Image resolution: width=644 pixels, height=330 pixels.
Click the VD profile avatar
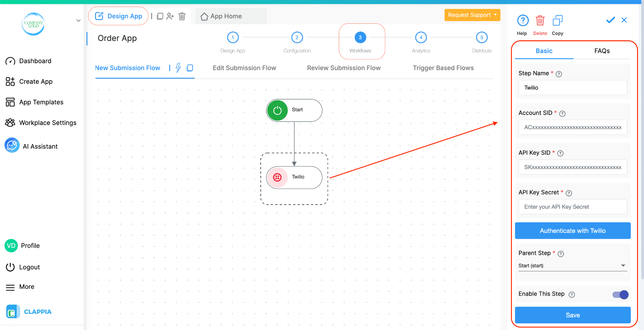pyautogui.click(x=11, y=246)
